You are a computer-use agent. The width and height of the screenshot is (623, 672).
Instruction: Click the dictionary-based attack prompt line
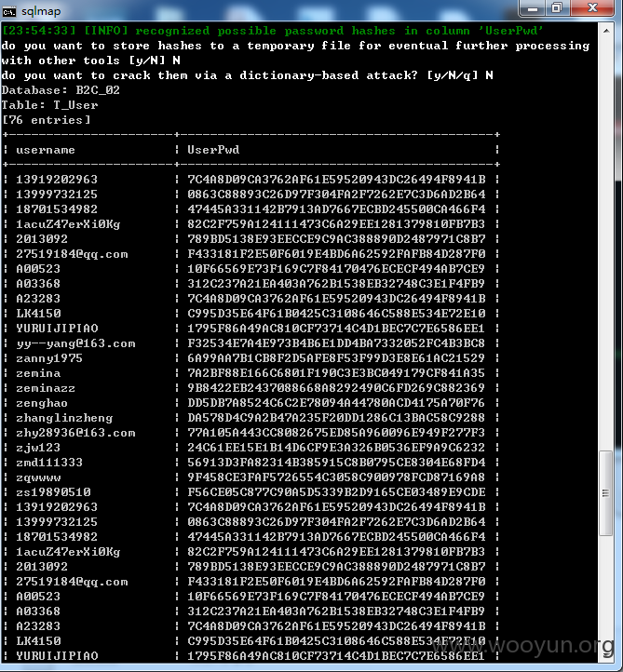pos(247,75)
